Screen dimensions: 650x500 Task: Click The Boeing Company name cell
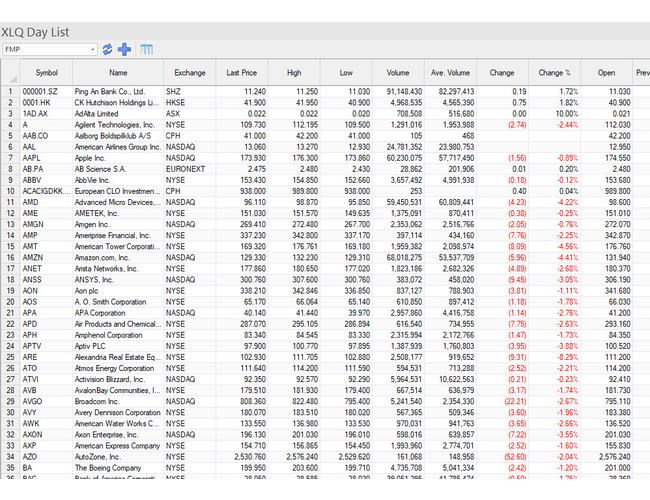(x=118, y=468)
